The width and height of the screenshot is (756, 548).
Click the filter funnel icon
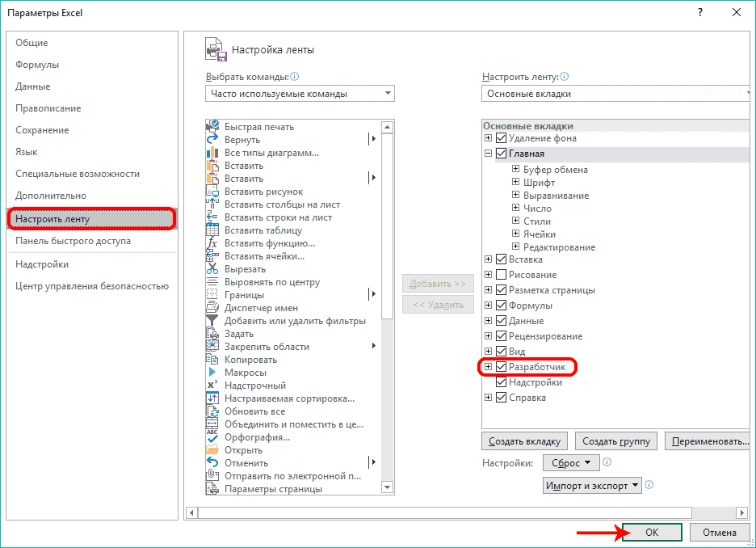click(212, 321)
